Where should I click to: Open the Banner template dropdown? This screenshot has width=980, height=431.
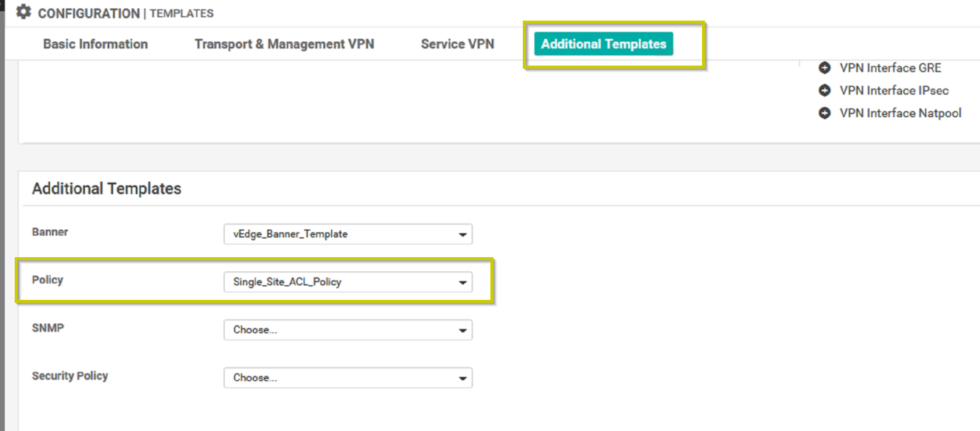point(348,234)
